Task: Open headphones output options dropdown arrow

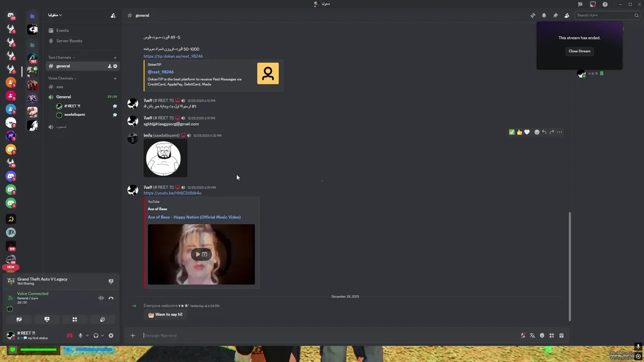Action: pyautogui.click(x=102, y=336)
